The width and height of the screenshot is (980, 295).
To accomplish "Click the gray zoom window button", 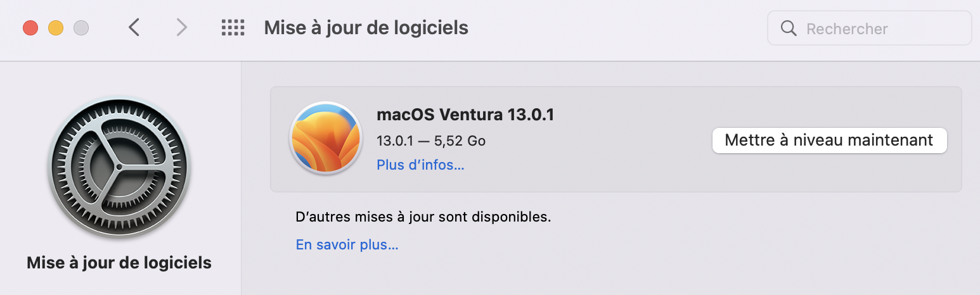I will (x=81, y=28).
